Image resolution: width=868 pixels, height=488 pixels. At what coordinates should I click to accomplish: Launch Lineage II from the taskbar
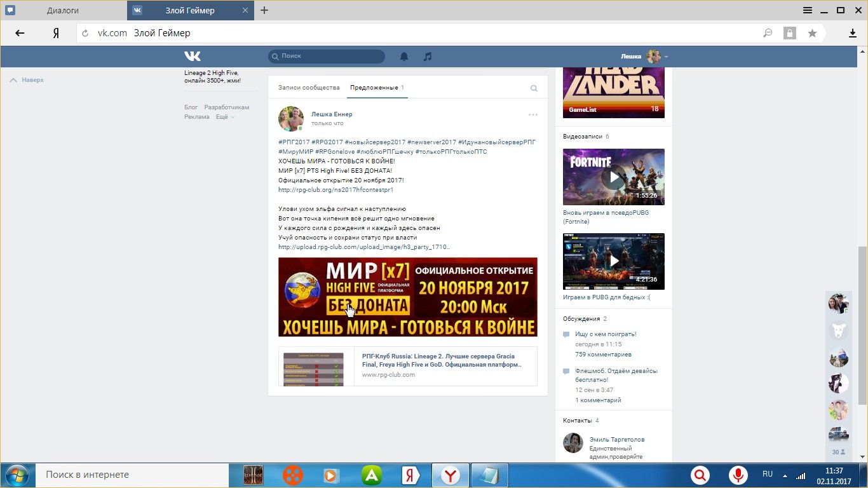(254, 475)
